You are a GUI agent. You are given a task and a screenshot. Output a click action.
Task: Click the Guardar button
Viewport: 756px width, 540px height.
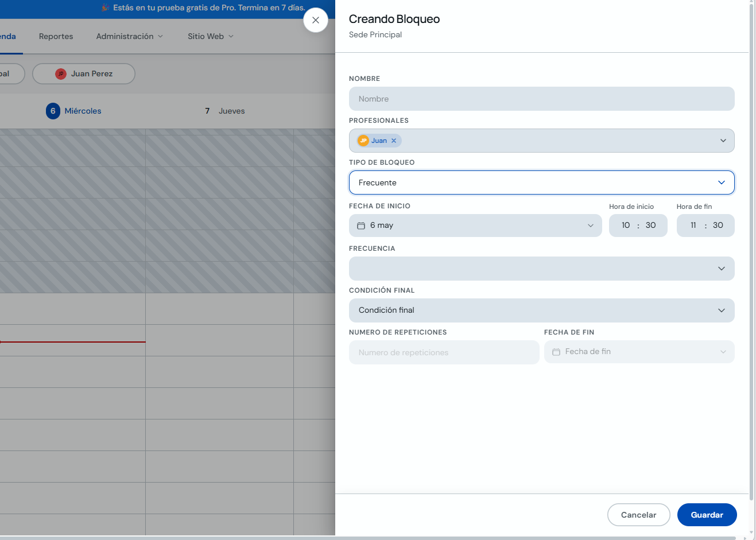(x=707, y=515)
